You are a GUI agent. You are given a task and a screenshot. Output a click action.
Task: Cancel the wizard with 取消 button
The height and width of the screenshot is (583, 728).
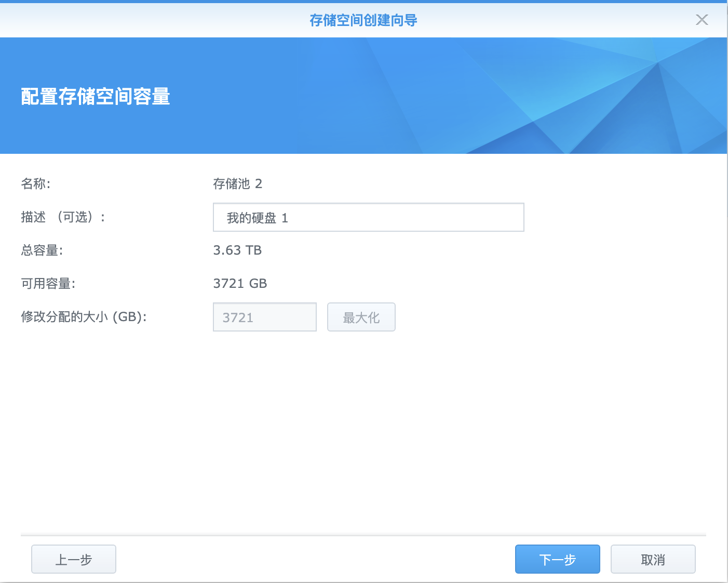(653, 559)
